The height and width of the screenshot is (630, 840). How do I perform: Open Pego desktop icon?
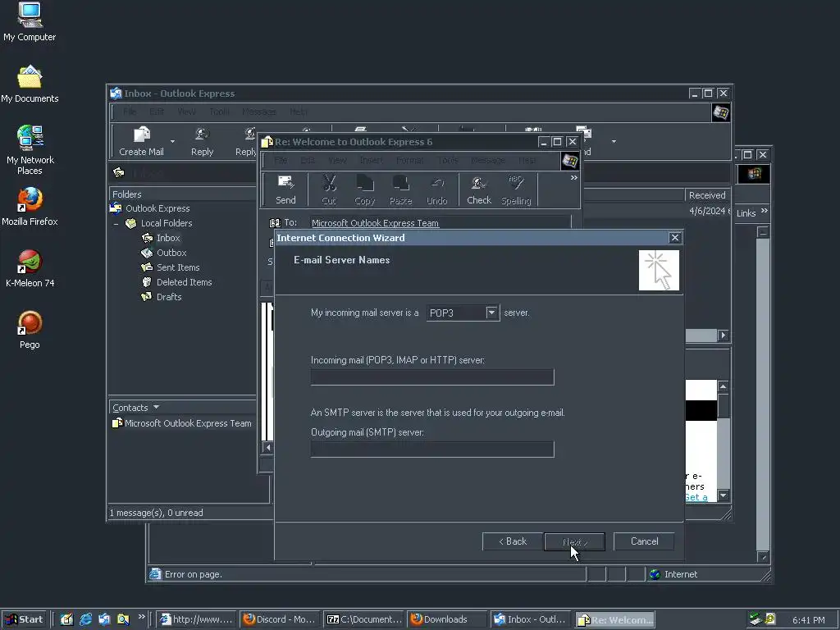[30, 330]
